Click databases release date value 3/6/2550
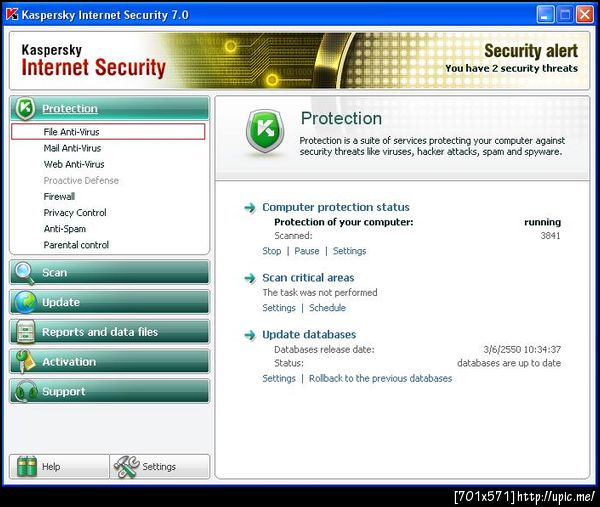This screenshot has height=507, width=600. tap(522, 349)
